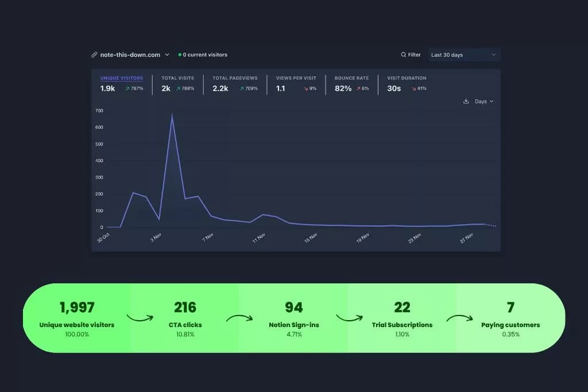Click the red arrow beside 6% under Bounce Rate
The width and height of the screenshot is (588, 392).
[x=358, y=88]
